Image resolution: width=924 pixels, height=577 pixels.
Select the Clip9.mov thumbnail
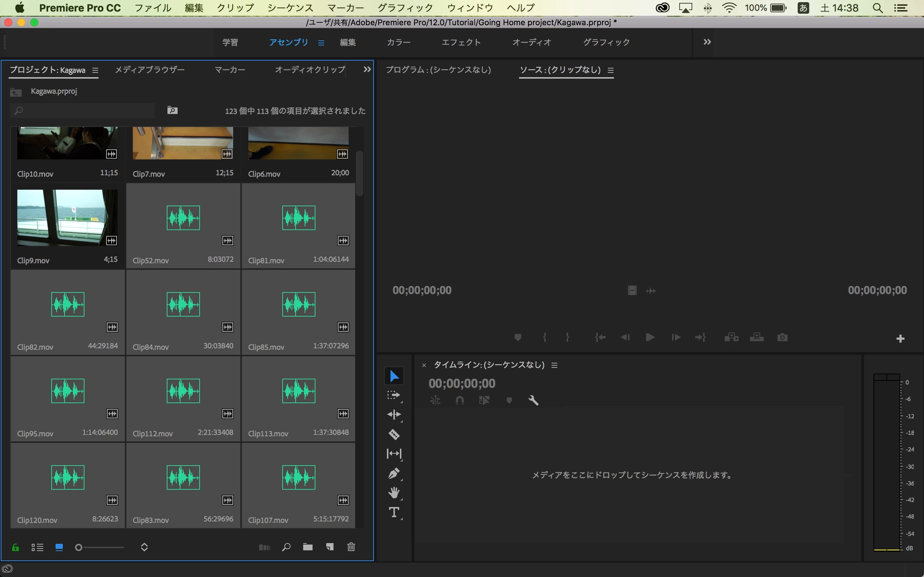[x=67, y=217]
